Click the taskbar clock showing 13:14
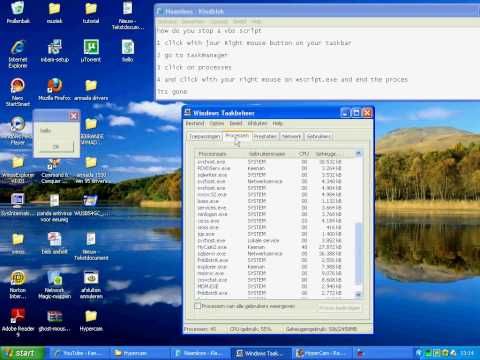Viewport: 480px width, 360px height. point(467,353)
